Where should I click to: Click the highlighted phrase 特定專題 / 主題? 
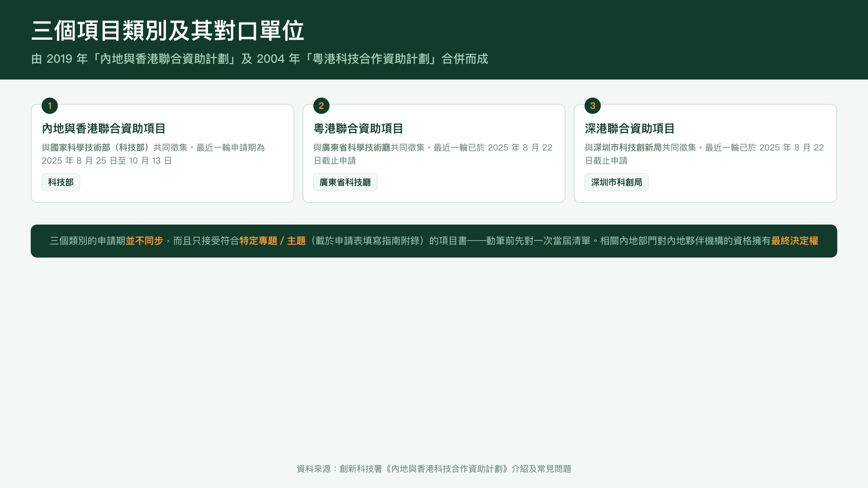coord(273,241)
